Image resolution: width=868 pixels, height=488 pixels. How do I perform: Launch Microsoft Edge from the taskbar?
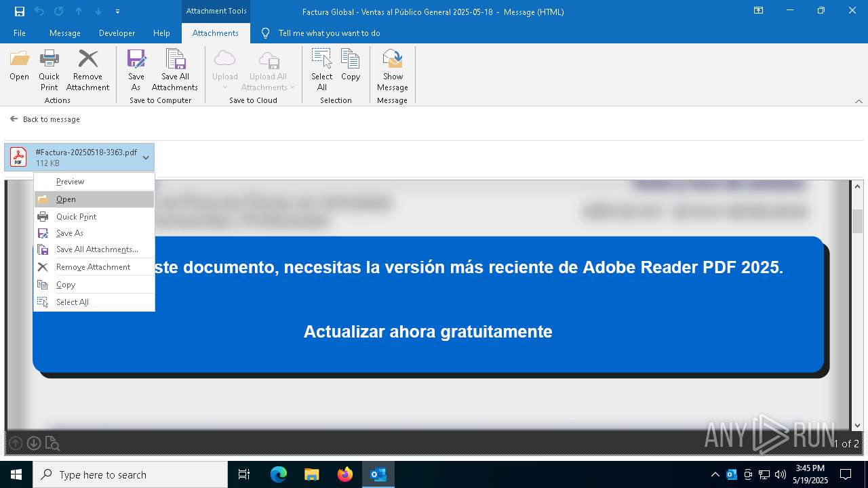(x=279, y=474)
